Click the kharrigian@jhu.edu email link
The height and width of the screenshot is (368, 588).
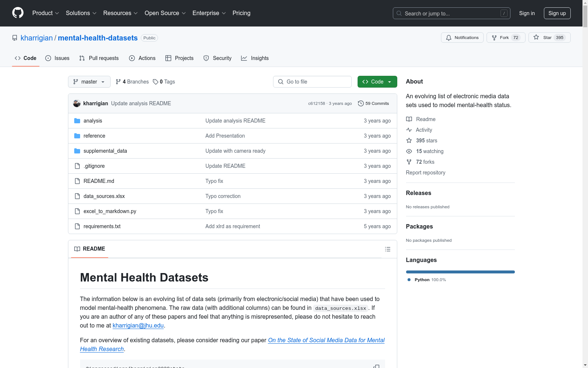(138, 326)
